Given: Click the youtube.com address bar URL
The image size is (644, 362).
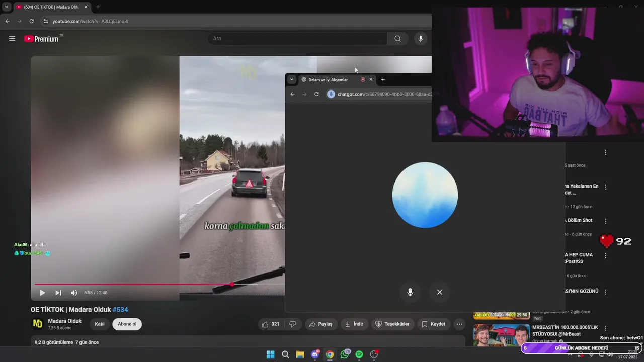Looking at the screenshot, I should (91, 21).
